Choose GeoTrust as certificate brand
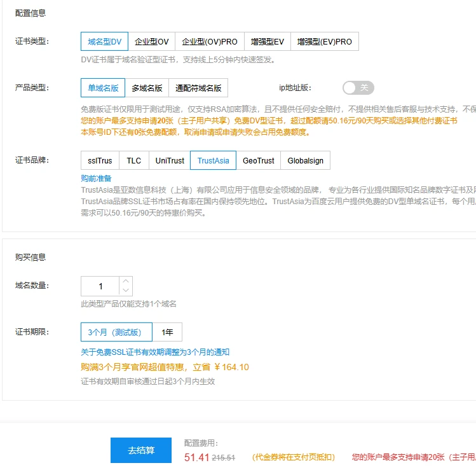The width and height of the screenshot is (476, 470). pos(258,160)
